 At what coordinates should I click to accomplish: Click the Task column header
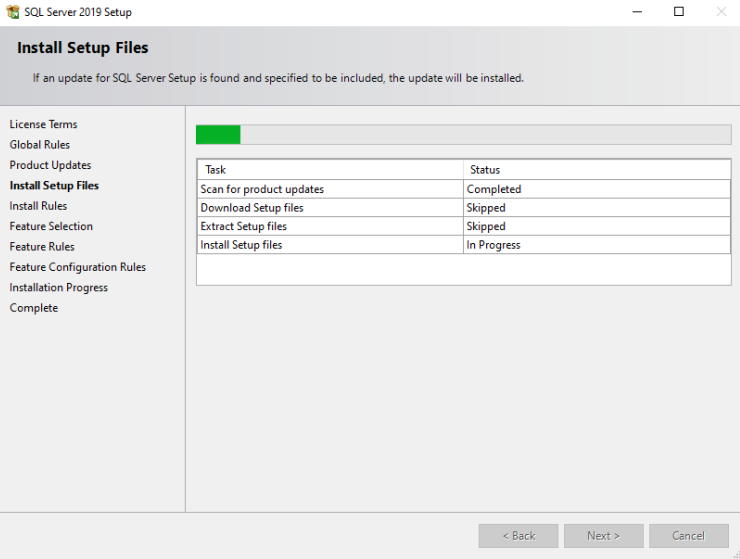pos(330,169)
